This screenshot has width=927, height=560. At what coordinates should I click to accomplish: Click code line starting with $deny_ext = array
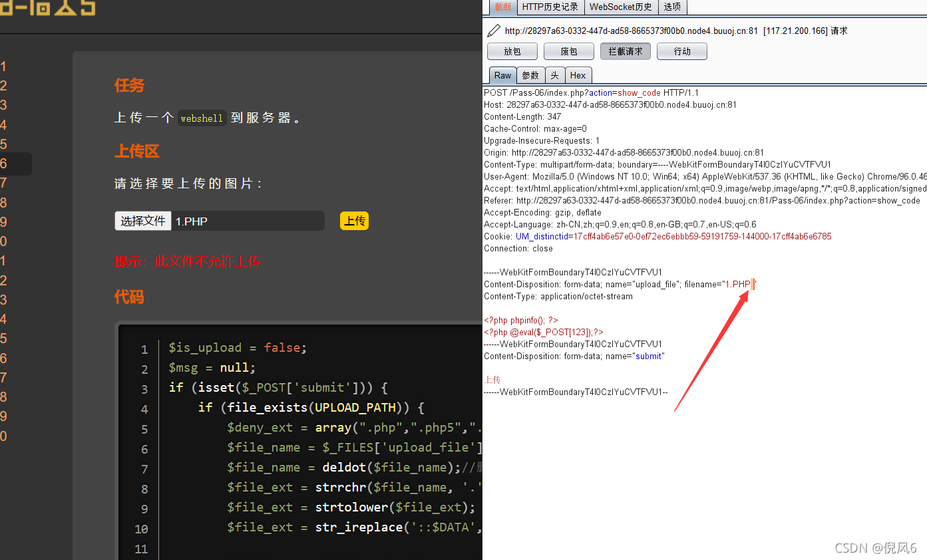coord(355,428)
